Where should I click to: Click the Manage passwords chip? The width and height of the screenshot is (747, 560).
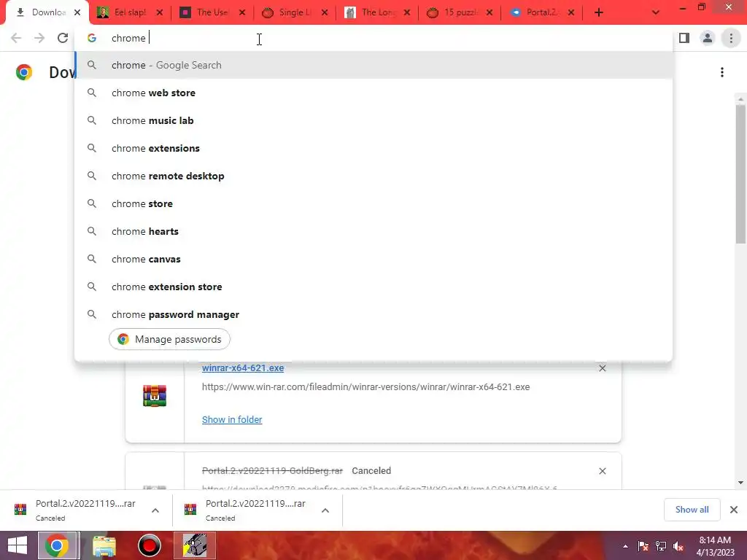pyautogui.click(x=169, y=339)
